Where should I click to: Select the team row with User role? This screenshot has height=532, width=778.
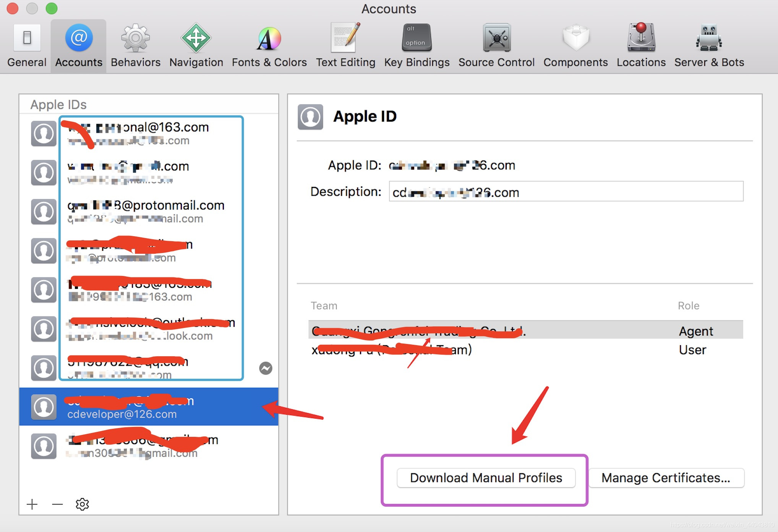[x=526, y=349]
